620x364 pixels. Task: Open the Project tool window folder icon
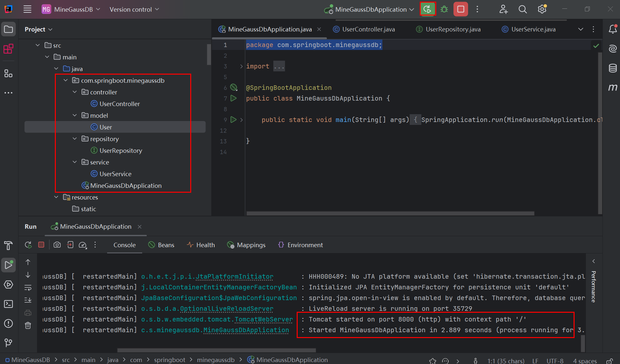(x=8, y=30)
